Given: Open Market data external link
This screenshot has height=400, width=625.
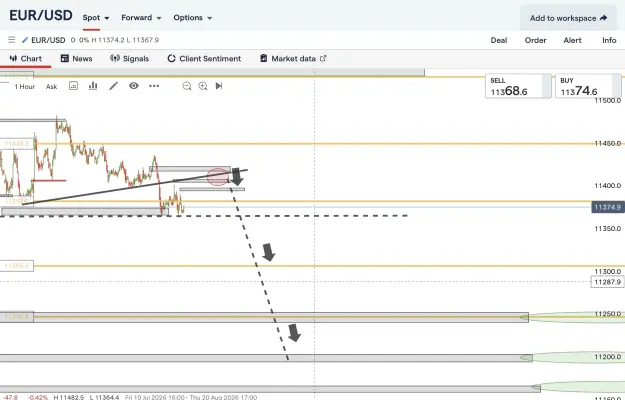Looking at the screenshot, I should tap(293, 59).
